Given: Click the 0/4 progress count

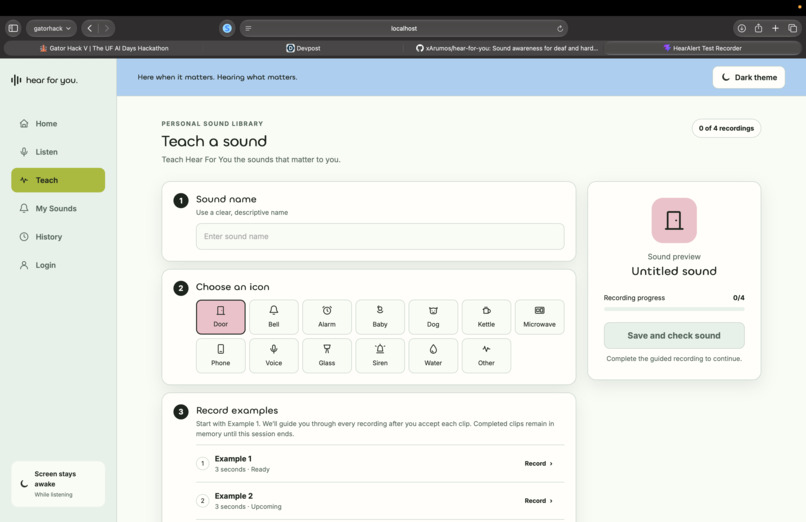Looking at the screenshot, I should [x=739, y=298].
